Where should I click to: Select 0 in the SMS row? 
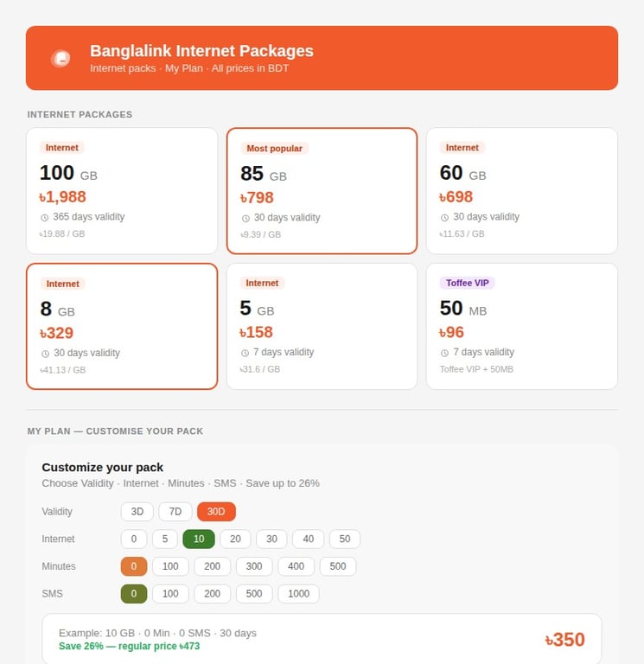[x=134, y=594]
